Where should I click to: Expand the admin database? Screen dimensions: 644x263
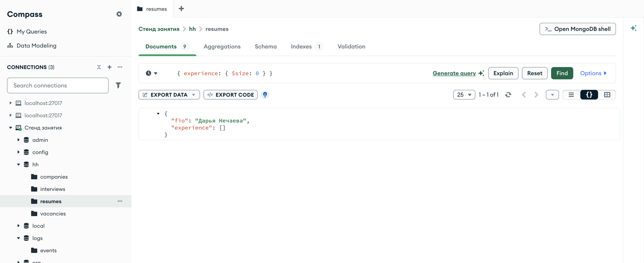coord(18,140)
